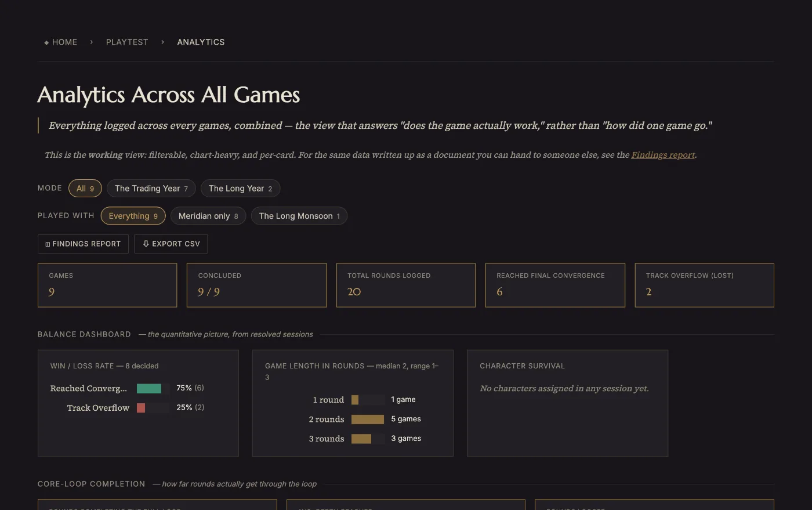Click EXPORT CSV button
812x510 pixels.
click(171, 244)
